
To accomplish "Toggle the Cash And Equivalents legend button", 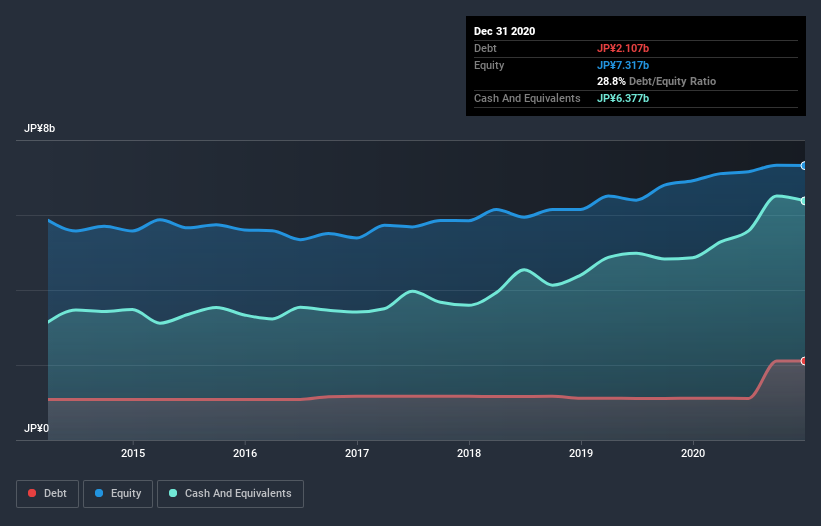I will pyautogui.click(x=230, y=494).
